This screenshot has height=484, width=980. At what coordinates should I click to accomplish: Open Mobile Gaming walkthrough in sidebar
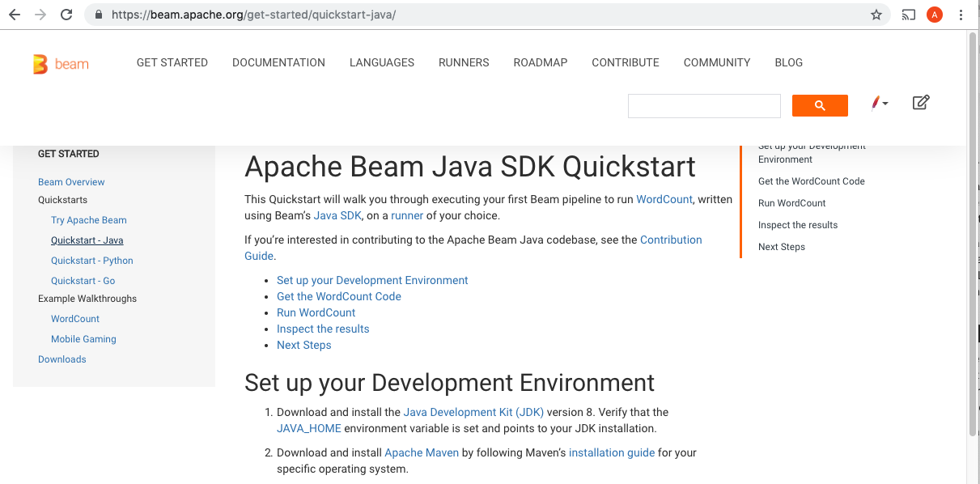point(83,339)
